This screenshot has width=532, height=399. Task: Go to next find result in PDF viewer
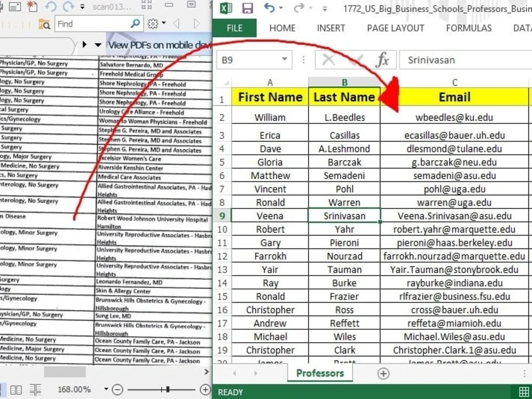pos(196,23)
